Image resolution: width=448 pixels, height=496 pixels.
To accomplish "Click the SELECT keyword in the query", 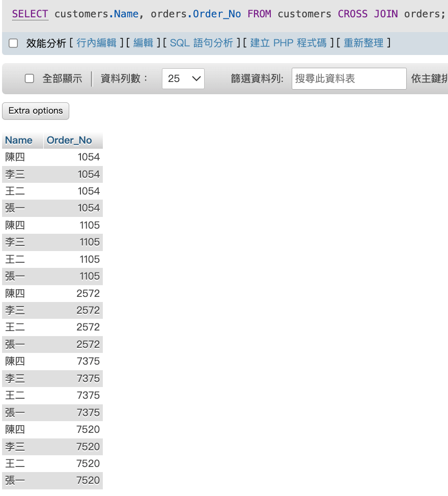I will click(x=30, y=14).
